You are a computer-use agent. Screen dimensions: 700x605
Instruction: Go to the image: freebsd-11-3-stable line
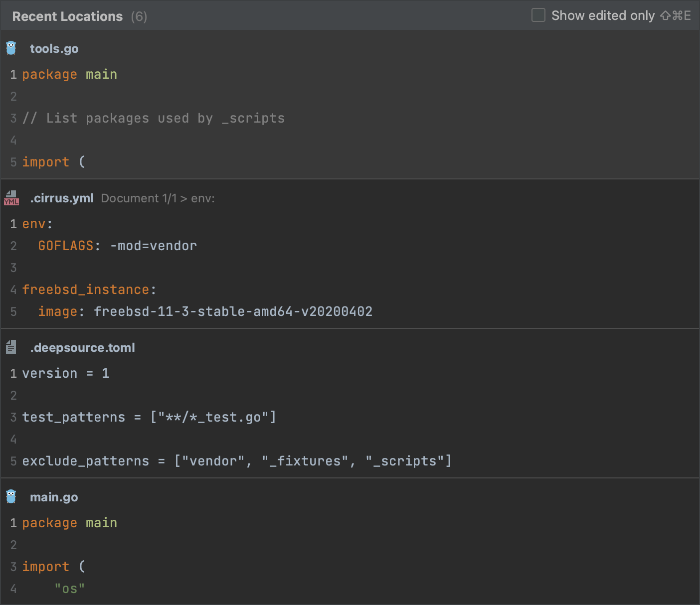point(205,311)
